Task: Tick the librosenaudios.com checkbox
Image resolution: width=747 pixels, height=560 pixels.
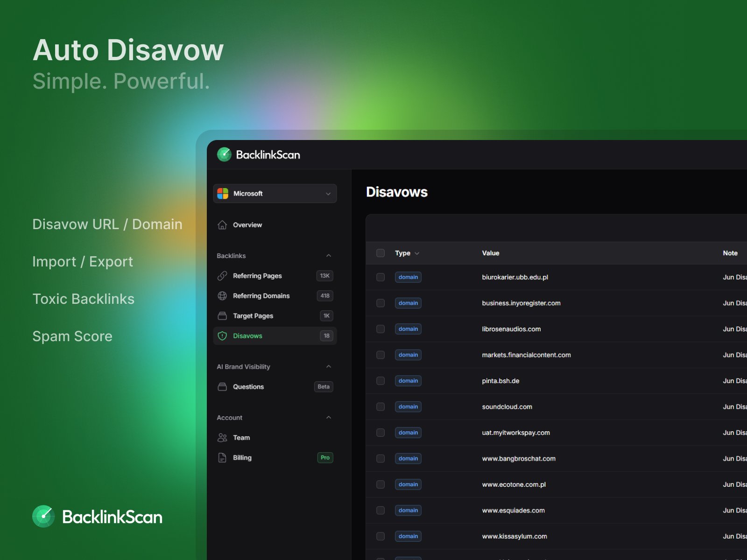Action: (x=381, y=329)
